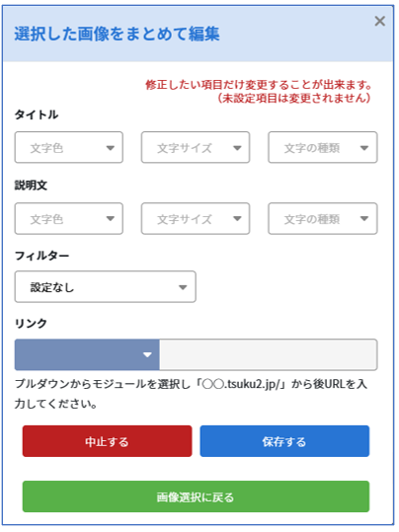Click the arrow icon of タイトル 文字の種類
This screenshot has height=532, width=399.
click(364, 148)
